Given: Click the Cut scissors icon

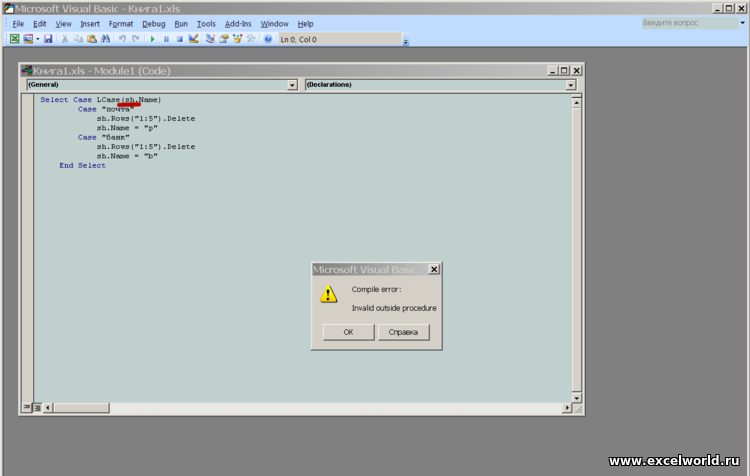Looking at the screenshot, I should click(65, 39).
